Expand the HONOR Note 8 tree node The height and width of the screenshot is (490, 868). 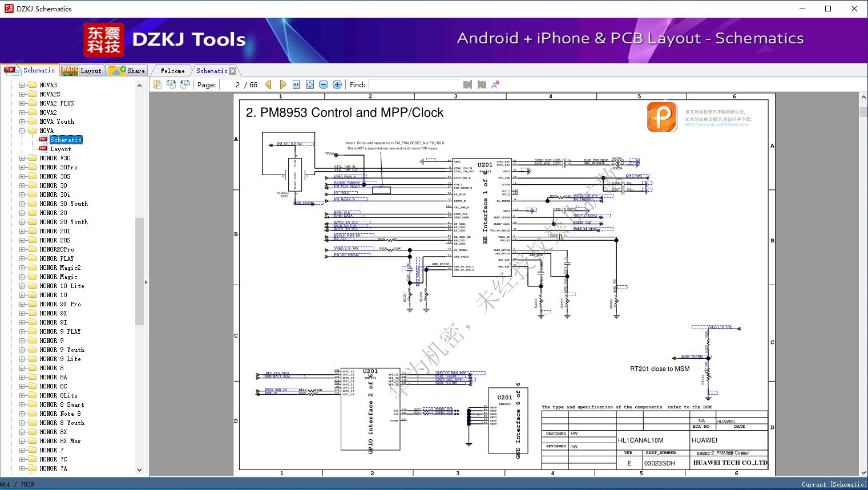click(22, 414)
